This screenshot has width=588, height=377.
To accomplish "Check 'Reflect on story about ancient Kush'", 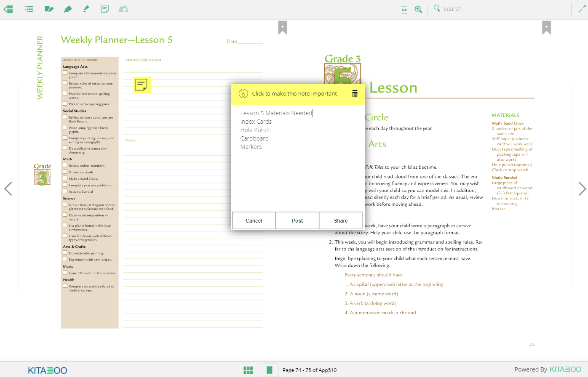I will click(65, 117).
